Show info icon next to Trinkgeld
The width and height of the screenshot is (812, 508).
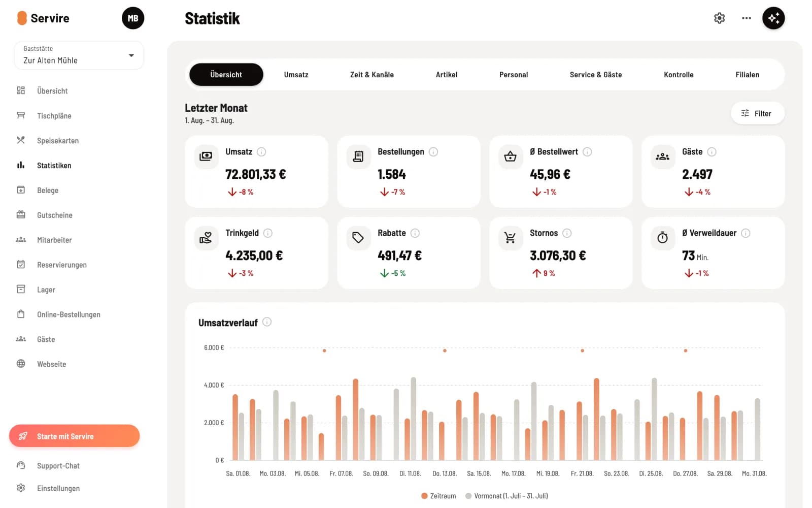tap(268, 233)
